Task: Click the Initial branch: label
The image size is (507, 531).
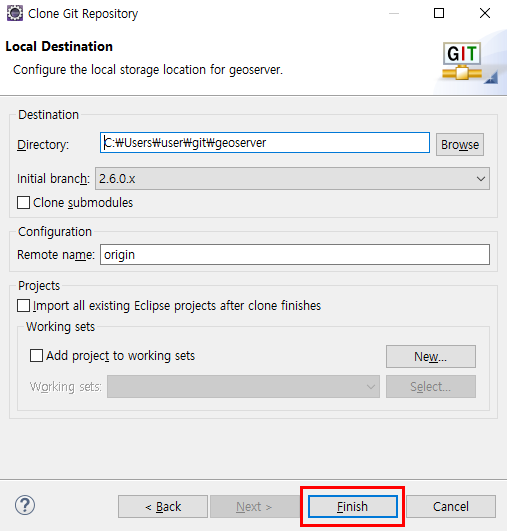Action: coord(54,178)
